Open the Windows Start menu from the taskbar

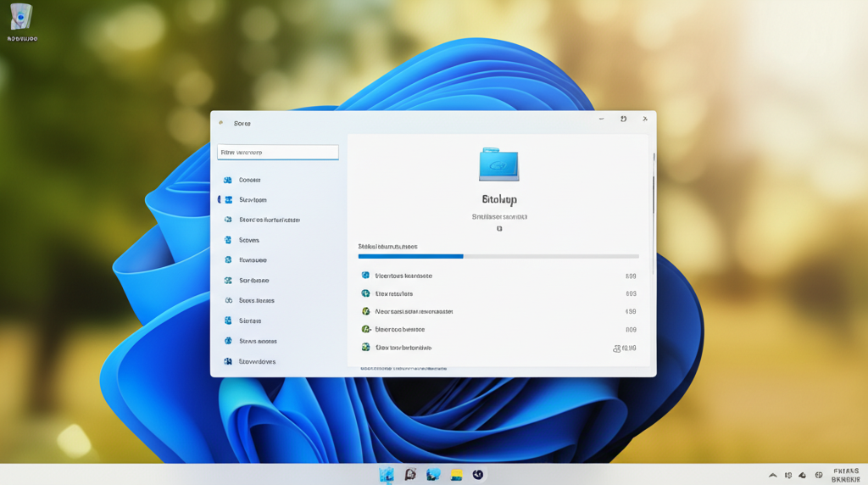pos(387,475)
